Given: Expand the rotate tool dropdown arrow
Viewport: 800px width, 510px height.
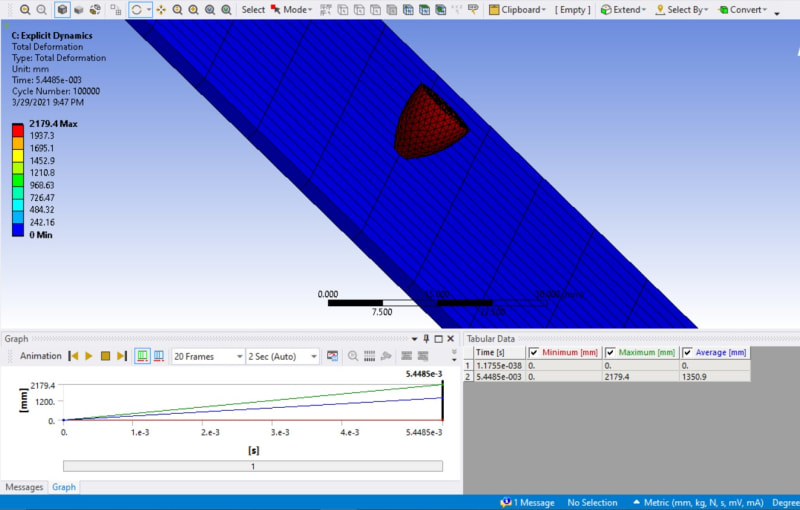Looking at the screenshot, I should tap(148, 9).
